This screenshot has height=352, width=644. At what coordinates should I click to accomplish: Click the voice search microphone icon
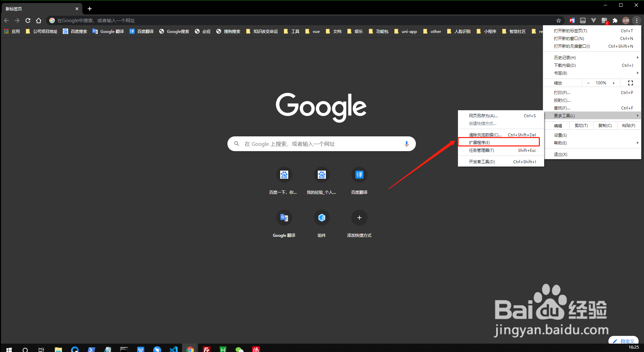(x=406, y=144)
